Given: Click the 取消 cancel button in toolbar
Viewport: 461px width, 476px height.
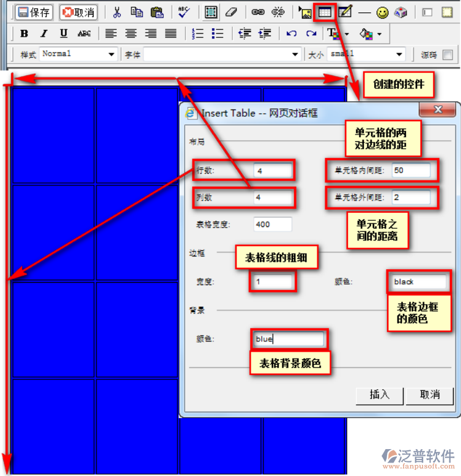Looking at the screenshot, I should click(x=78, y=12).
